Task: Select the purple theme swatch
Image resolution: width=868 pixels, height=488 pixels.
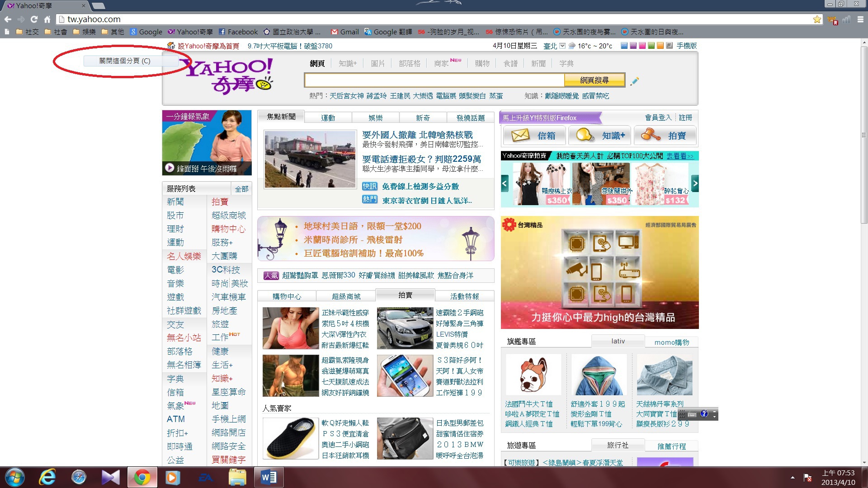Action: (633, 46)
